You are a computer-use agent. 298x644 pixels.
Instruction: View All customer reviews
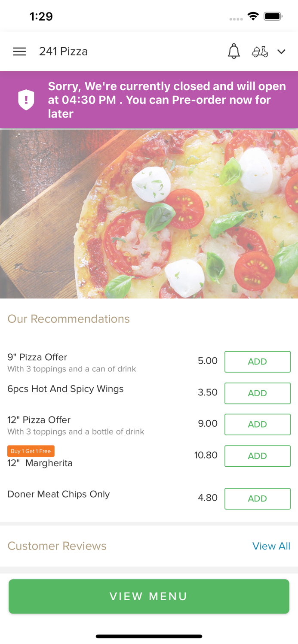(271, 546)
